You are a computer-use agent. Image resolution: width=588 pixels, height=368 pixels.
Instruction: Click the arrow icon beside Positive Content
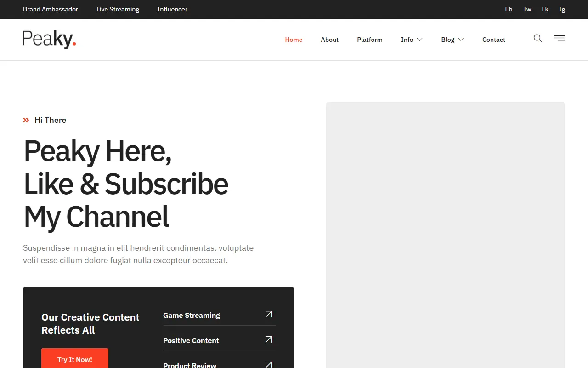tap(269, 339)
